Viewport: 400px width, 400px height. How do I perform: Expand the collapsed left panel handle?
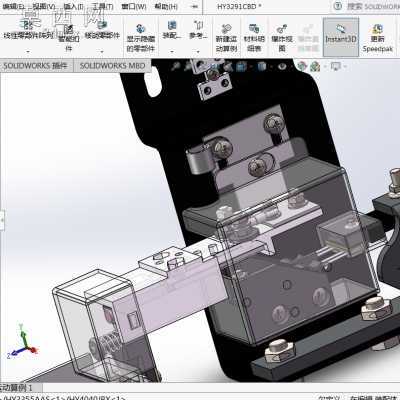pyautogui.click(x=2, y=220)
